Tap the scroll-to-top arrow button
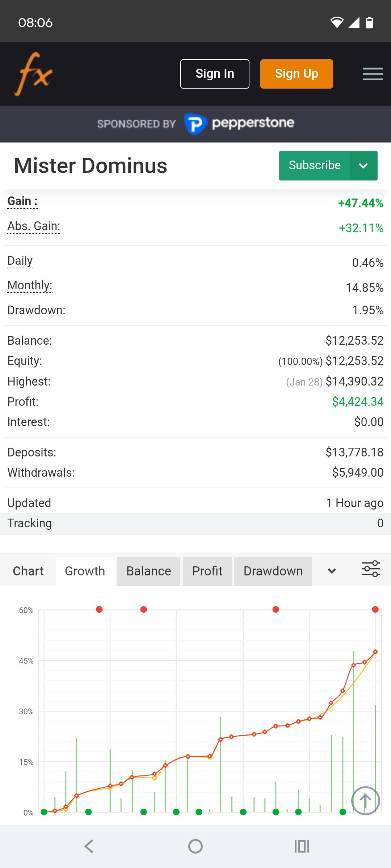The height and width of the screenshot is (868, 391). 365,801
